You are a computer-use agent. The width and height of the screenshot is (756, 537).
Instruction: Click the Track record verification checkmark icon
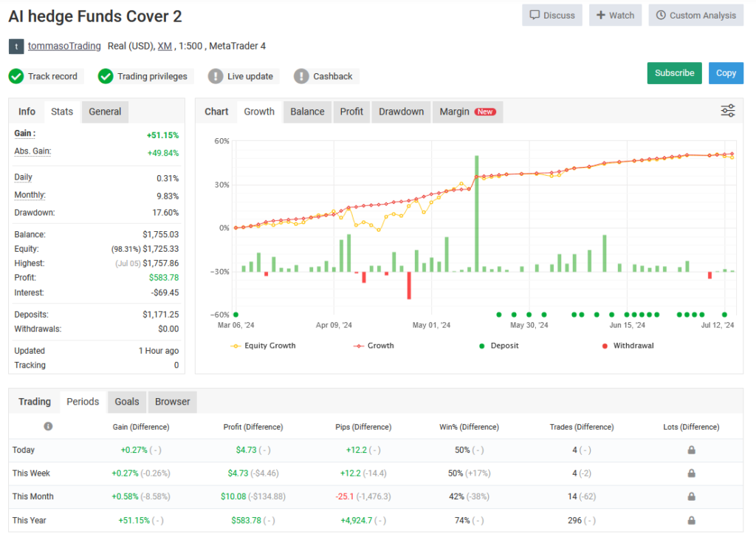point(16,76)
